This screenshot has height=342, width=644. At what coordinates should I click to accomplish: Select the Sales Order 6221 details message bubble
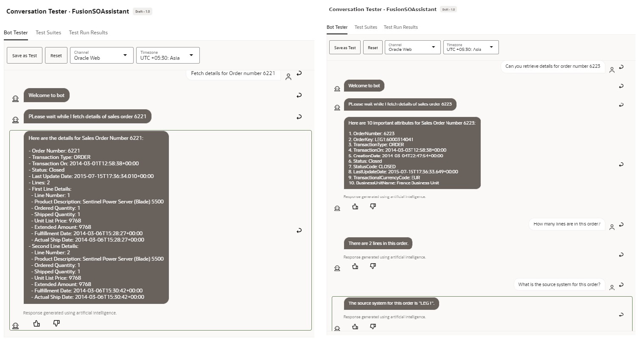click(x=96, y=217)
